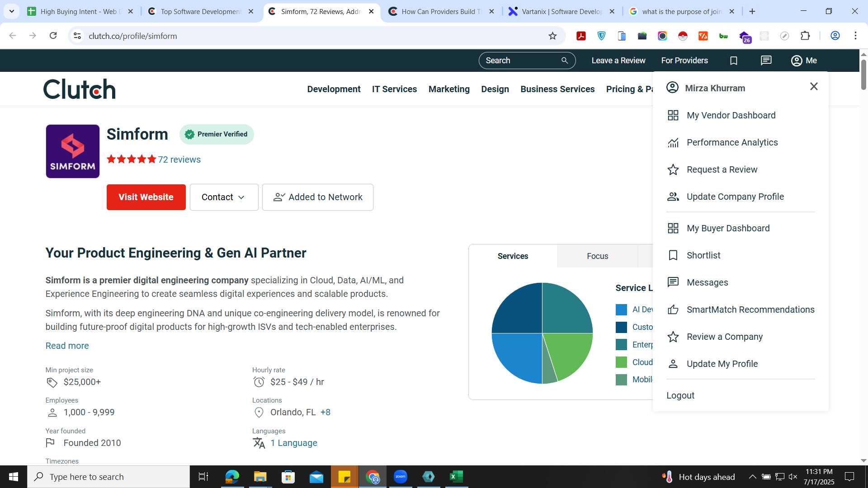Click the Bitwarden shield extension icon
Image resolution: width=868 pixels, height=488 pixels.
tap(601, 36)
